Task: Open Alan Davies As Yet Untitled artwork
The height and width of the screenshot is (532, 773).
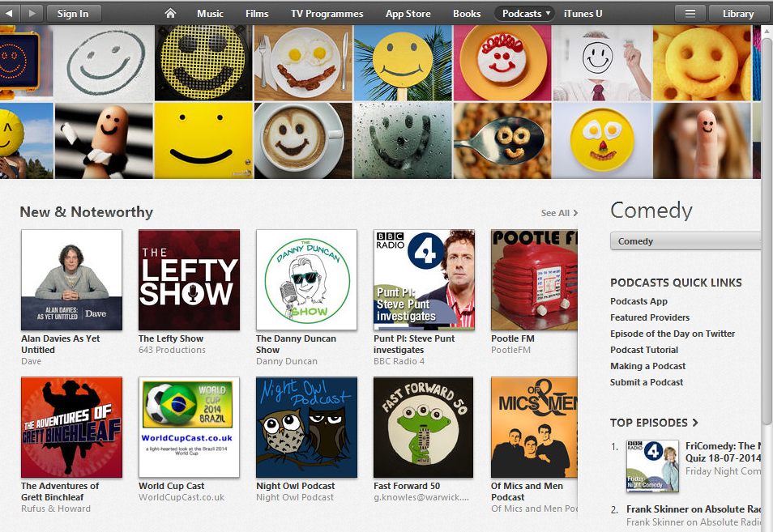Action: click(71, 280)
